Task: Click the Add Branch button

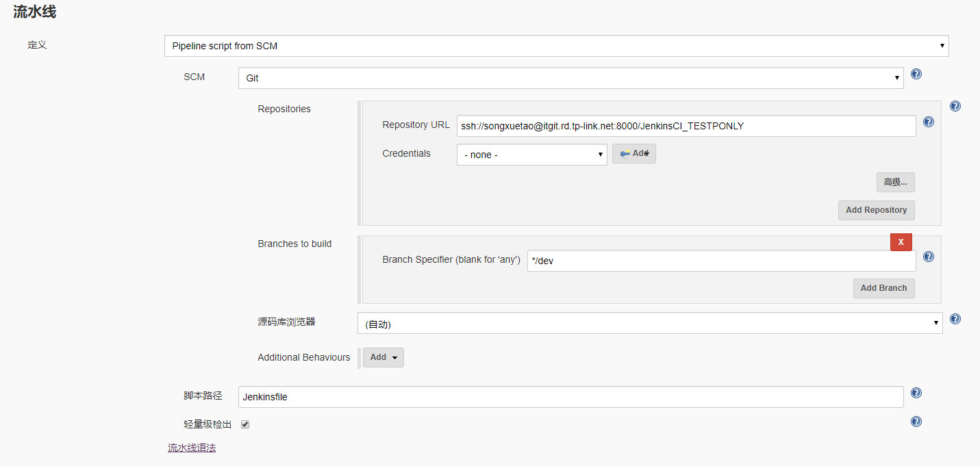Action: [x=883, y=288]
